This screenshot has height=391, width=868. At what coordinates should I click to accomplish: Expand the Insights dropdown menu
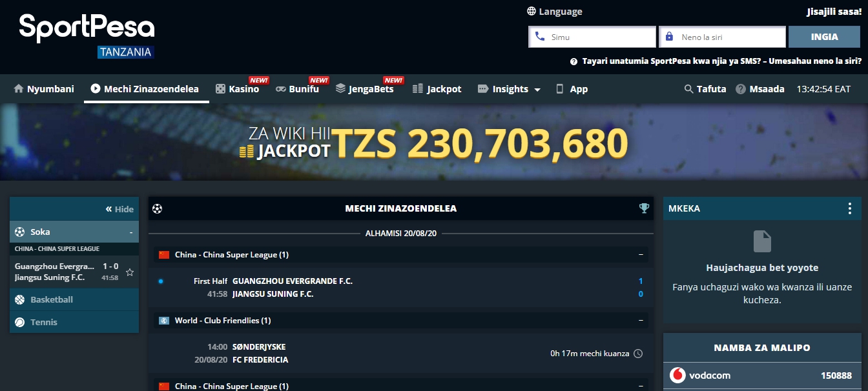tap(509, 89)
